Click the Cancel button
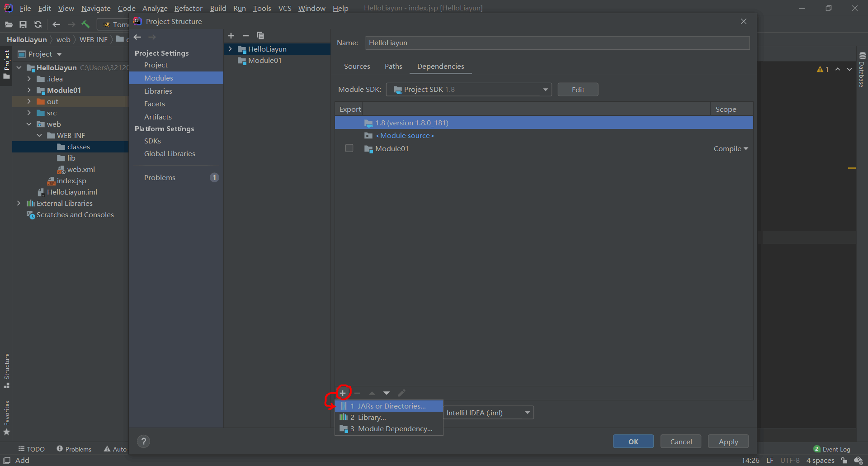Image resolution: width=868 pixels, height=466 pixels. click(681, 442)
